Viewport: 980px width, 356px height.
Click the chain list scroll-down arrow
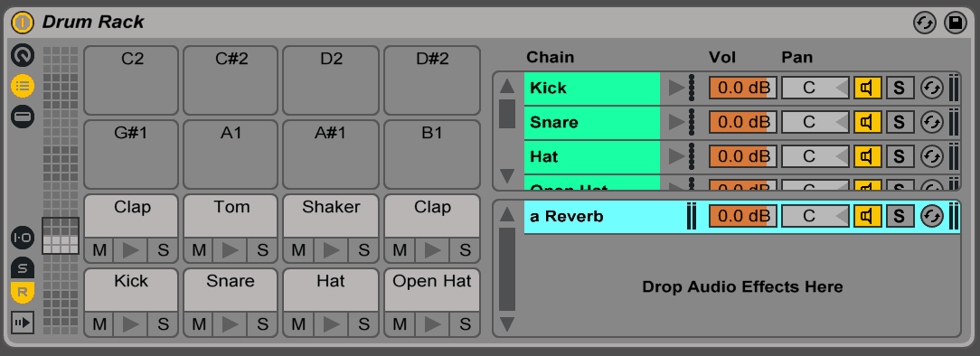[x=507, y=176]
